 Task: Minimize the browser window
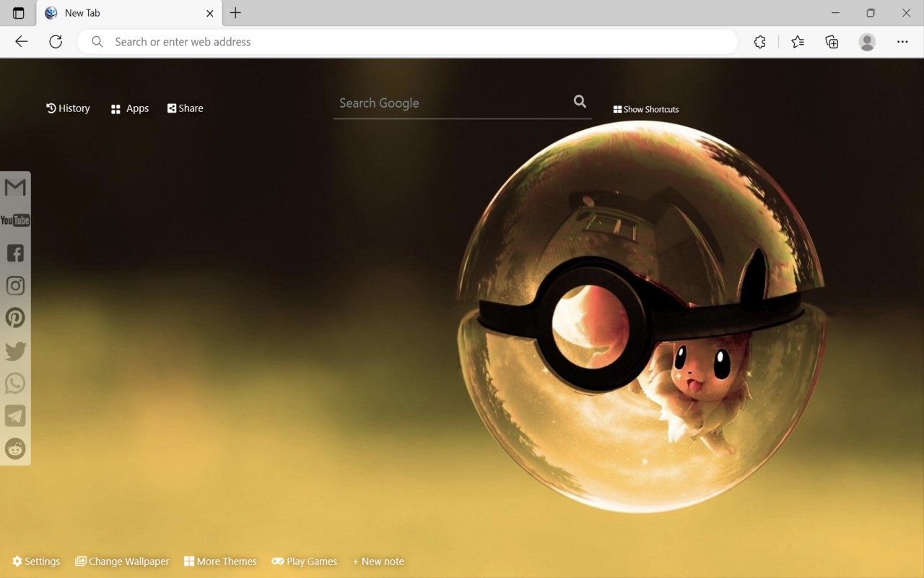coord(836,13)
